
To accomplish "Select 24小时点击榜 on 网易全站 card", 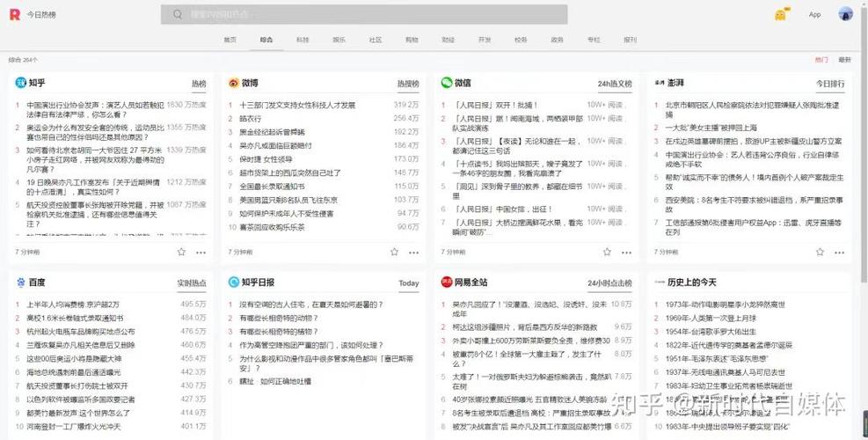I will [609, 283].
